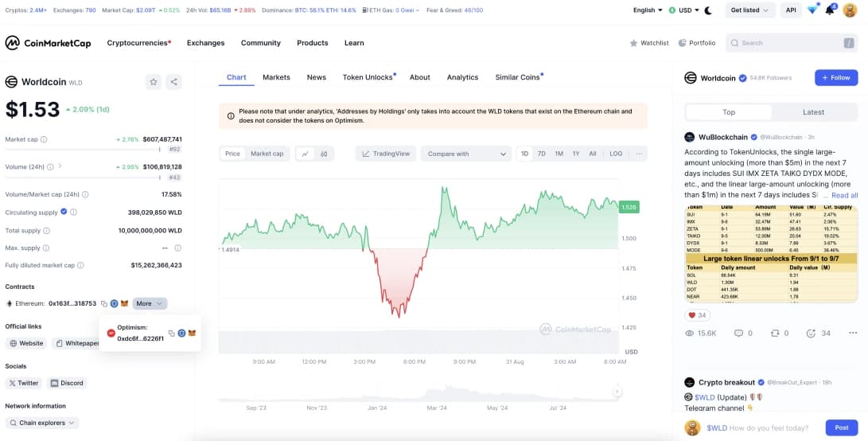The width and height of the screenshot is (868, 441).
Task: Click the Search input field
Action: [x=792, y=43]
